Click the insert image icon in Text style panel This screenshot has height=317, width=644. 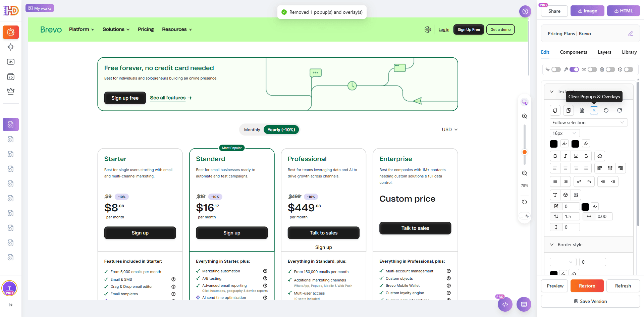[x=576, y=195]
